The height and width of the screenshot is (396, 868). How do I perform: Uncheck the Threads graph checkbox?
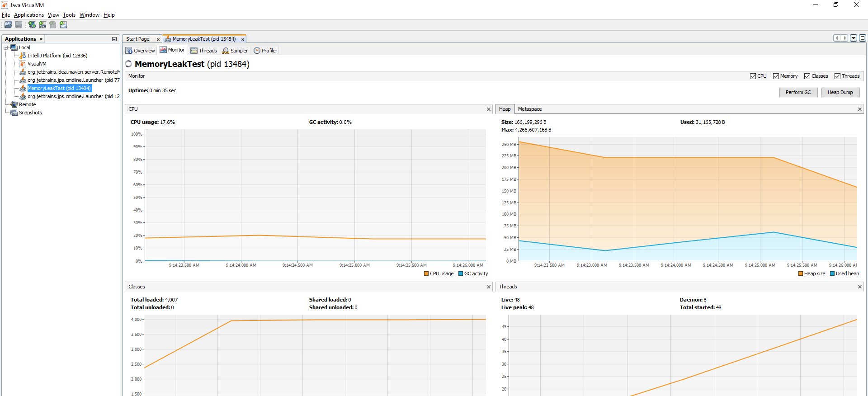(837, 76)
